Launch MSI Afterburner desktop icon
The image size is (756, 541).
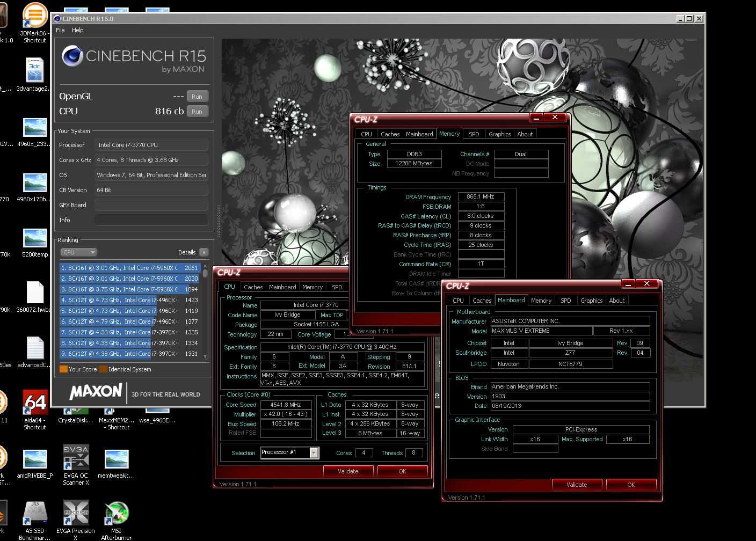(117, 514)
